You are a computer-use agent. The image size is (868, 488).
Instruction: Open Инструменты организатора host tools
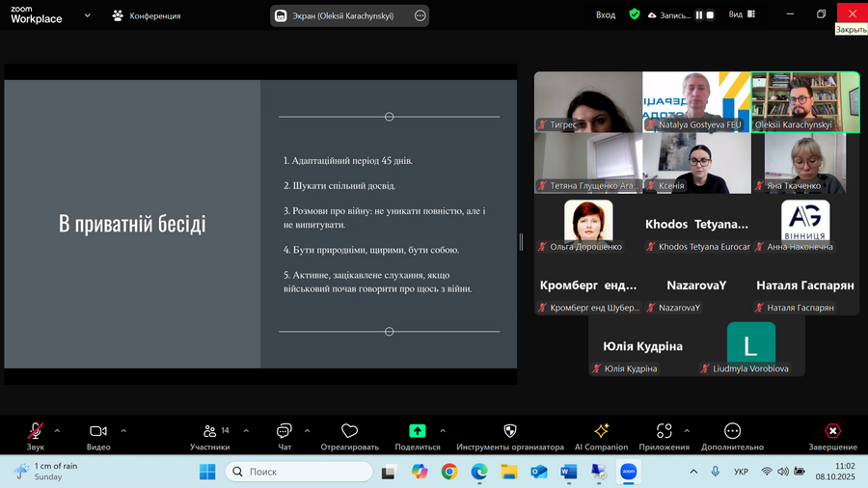[510, 432]
